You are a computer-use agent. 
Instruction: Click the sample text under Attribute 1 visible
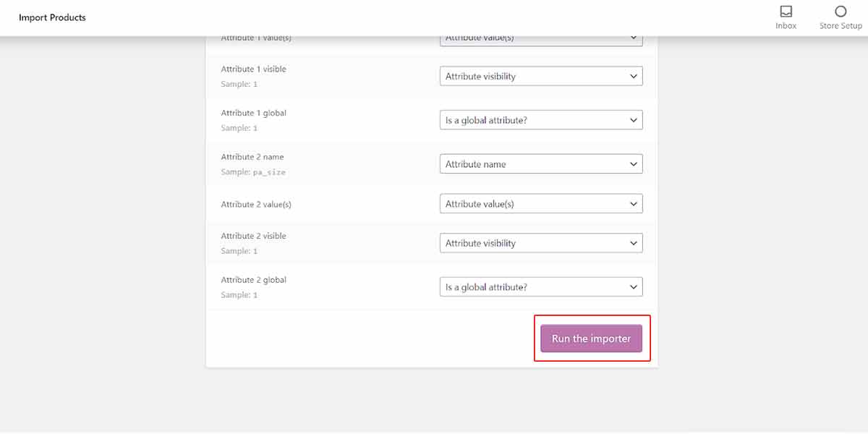tap(239, 85)
